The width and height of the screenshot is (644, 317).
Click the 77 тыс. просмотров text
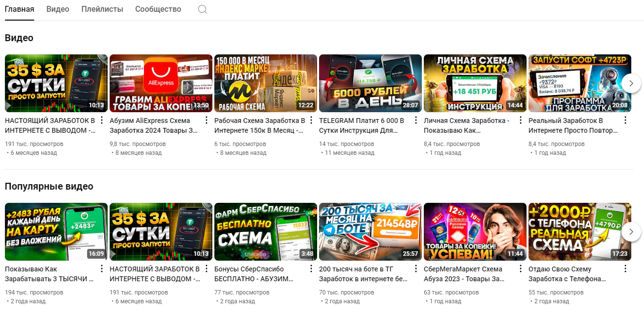(242, 293)
